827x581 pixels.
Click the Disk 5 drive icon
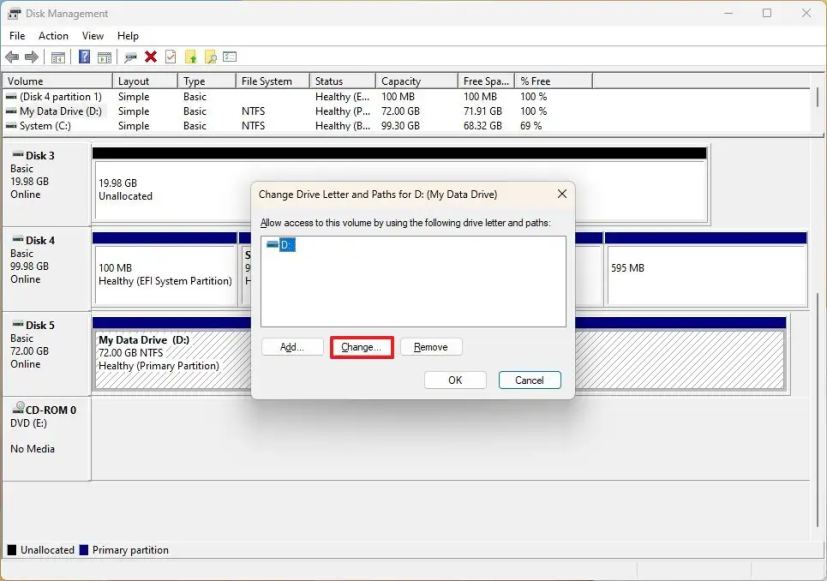(18, 325)
